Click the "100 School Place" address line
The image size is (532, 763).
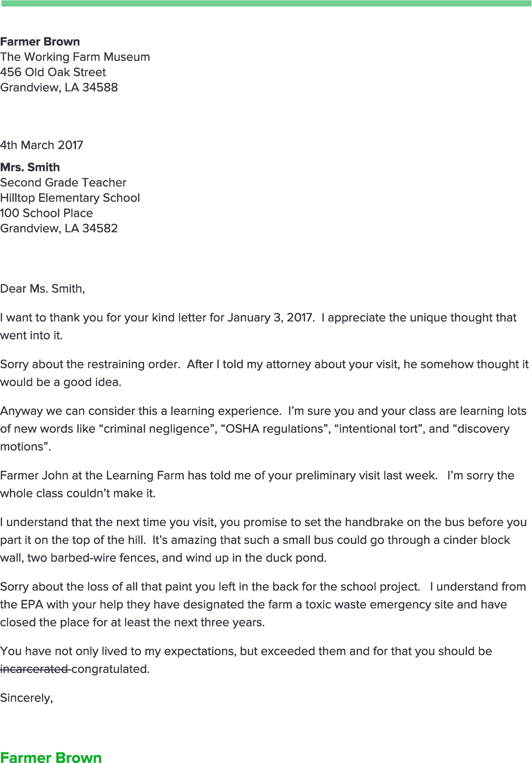point(47,213)
